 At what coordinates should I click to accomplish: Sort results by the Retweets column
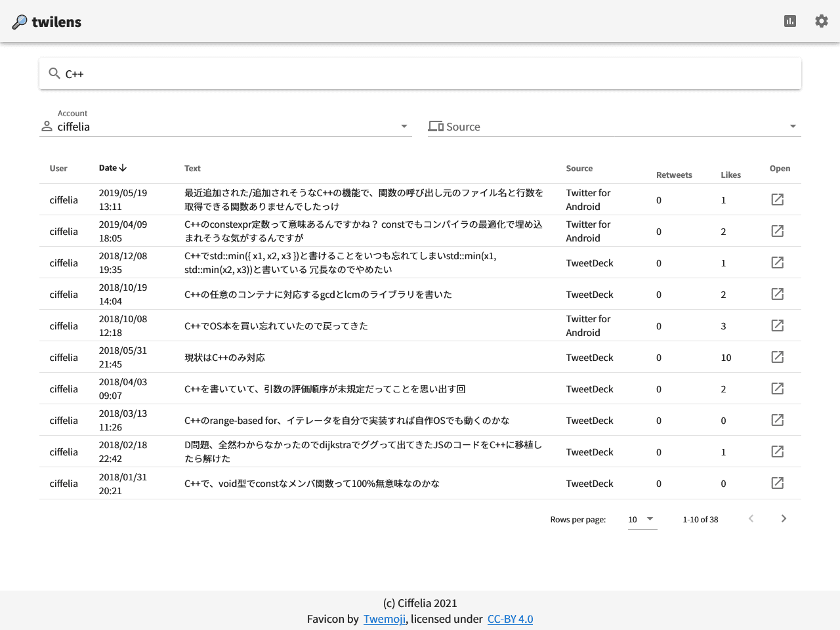[x=674, y=175]
